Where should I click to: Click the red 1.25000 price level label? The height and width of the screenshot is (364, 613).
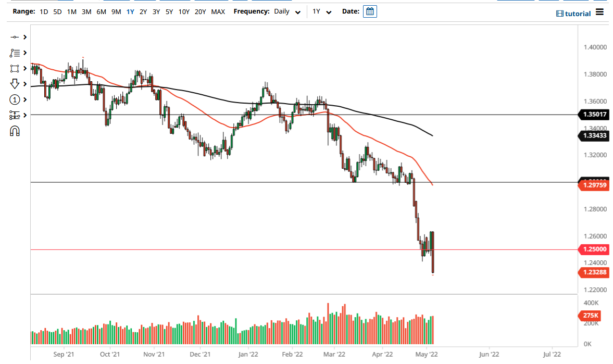pos(593,249)
